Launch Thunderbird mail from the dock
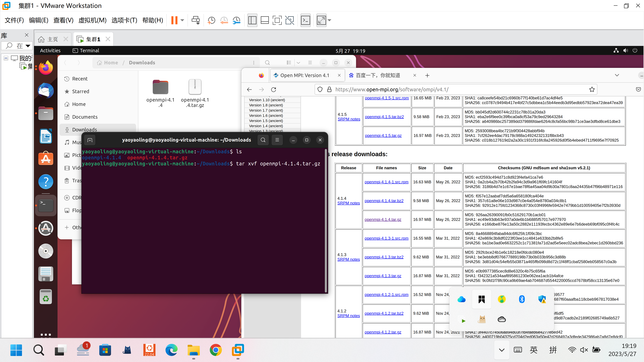Image resolution: width=644 pixels, height=362 pixels. click(x=46, y=90)
